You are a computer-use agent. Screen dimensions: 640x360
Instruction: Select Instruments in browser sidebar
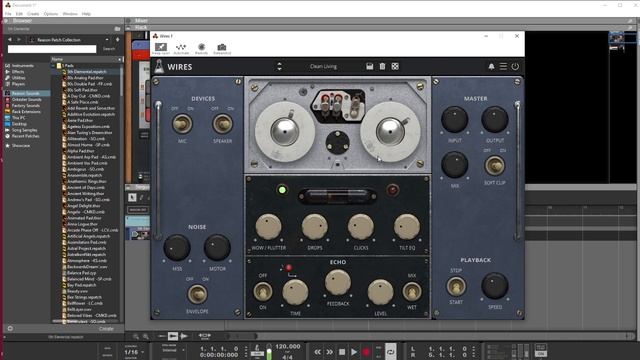[23, 65]
